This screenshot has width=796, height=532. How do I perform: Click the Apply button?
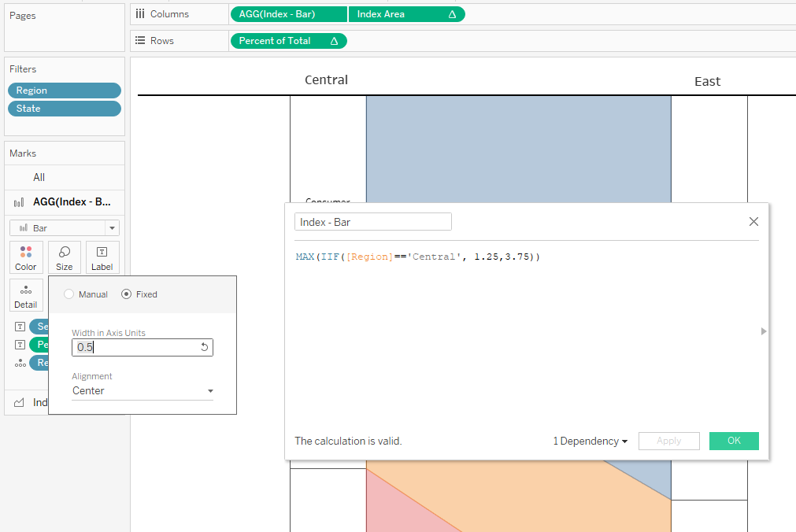(669, 441)
